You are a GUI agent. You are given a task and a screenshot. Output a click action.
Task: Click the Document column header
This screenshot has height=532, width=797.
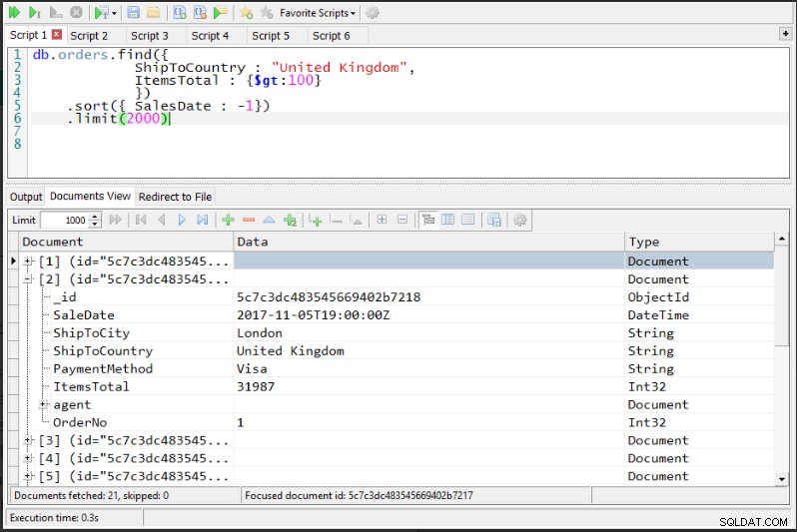click(x=126, y=242)
